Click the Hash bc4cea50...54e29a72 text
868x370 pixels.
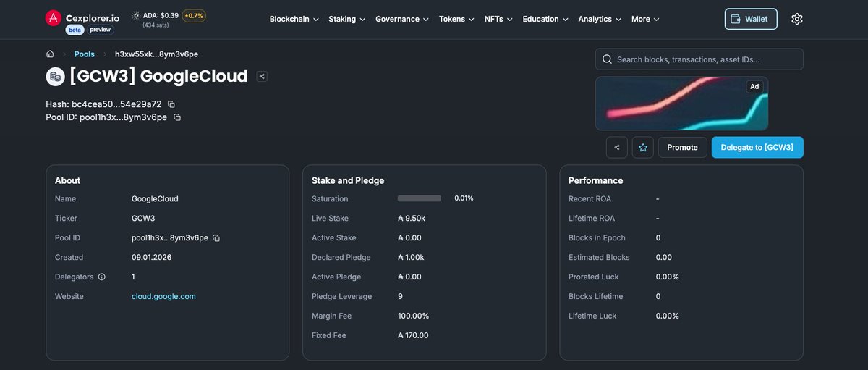(x=103, y=104)
